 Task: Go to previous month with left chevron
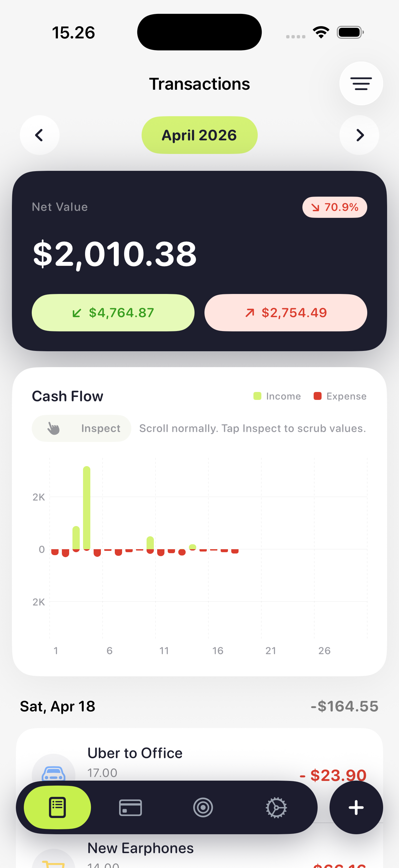point(39,135)
